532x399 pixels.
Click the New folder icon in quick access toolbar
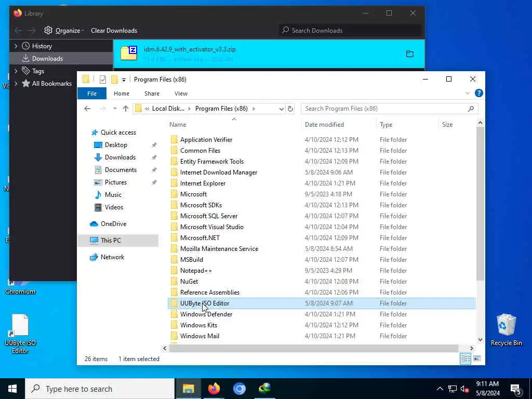(115, 79)
